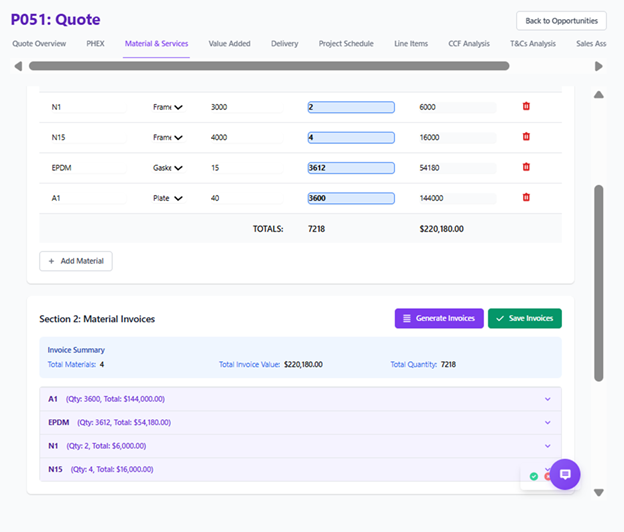Click the unit price field 40
624x532 pixels.
[246, 198]
